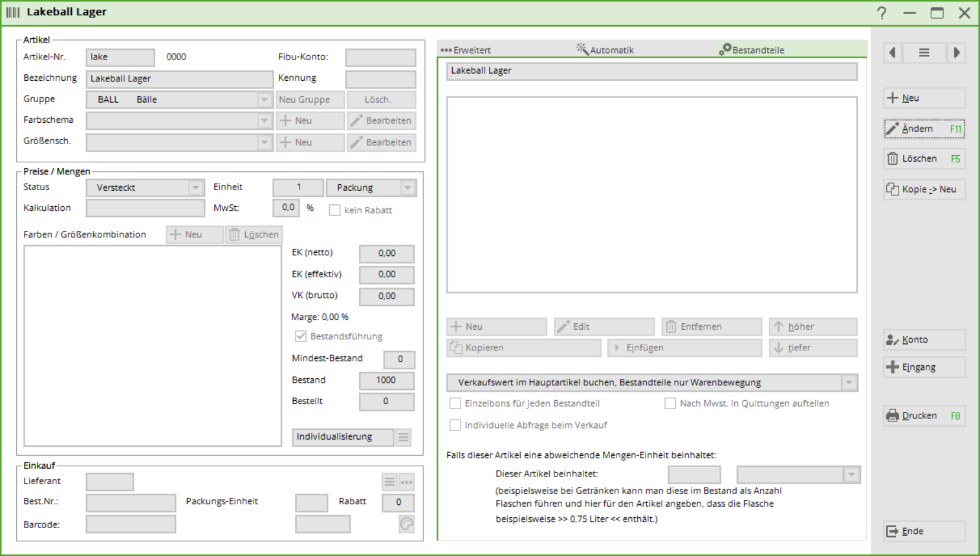Go to previous article with left arrow
Screen dimensions: 980x556
[893, 53]
